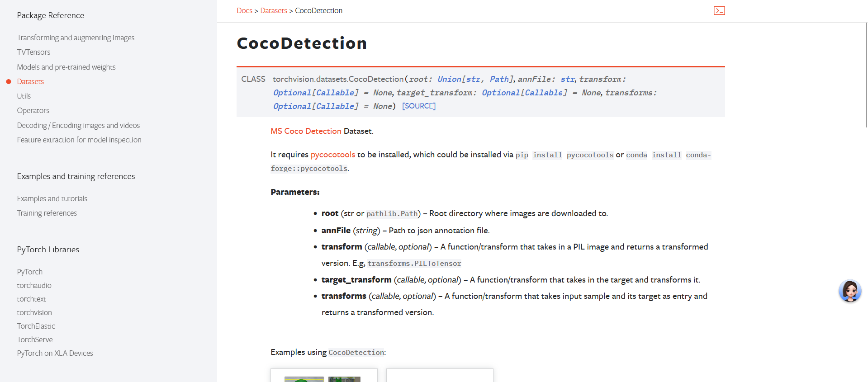Open Utils sidebar entry
The height and width of the screenshot is (382, 868).
pyautogui.click(x=24, y=96)
